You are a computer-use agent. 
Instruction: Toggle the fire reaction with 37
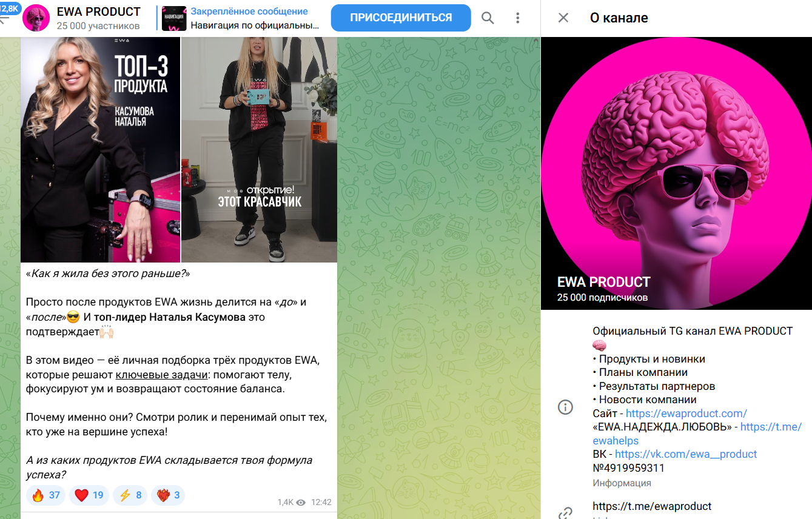46,495
